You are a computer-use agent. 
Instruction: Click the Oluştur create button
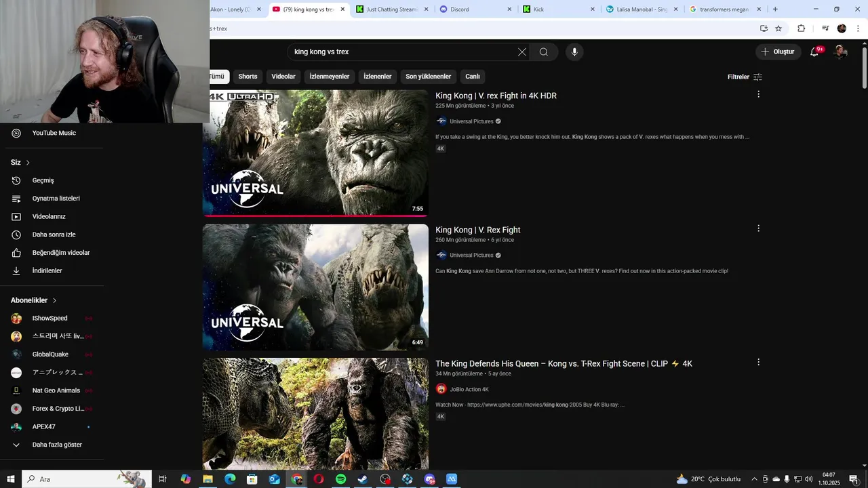[x=777, y=52]
